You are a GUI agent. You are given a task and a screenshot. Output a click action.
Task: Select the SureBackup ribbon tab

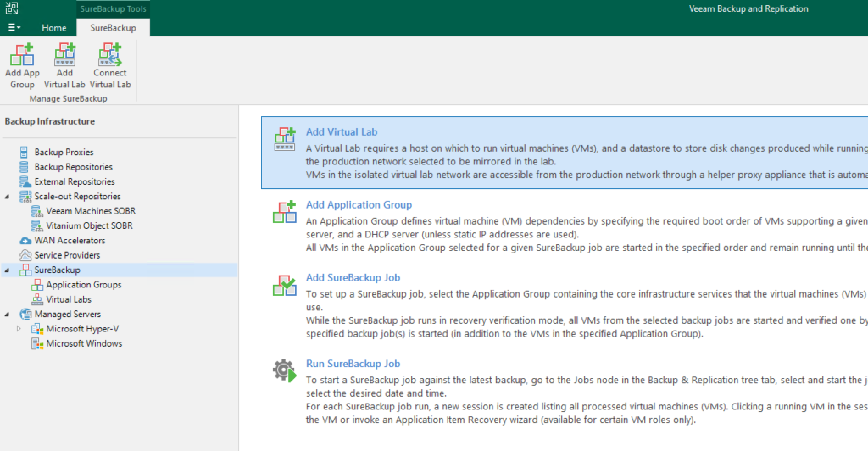click(113, 28)
